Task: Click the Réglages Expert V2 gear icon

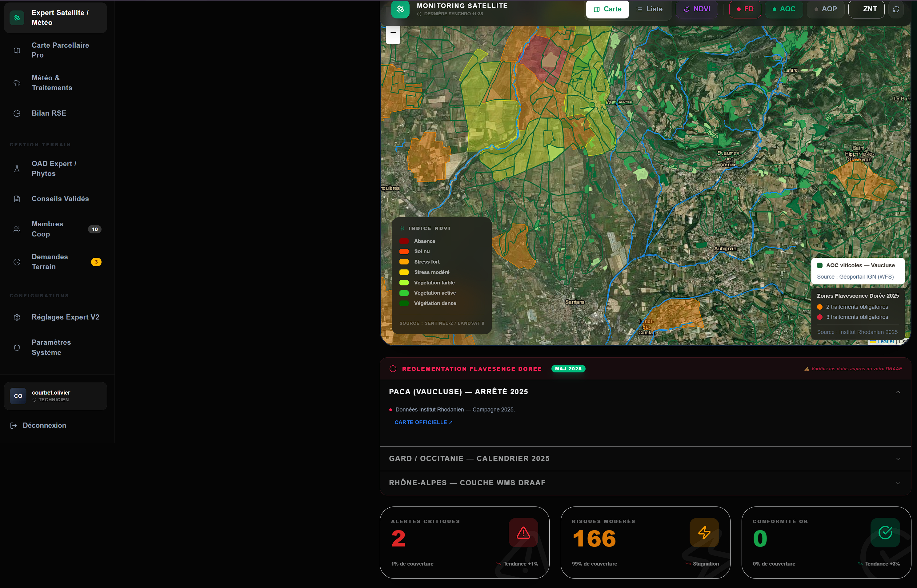Action: [x=17, y=317]
